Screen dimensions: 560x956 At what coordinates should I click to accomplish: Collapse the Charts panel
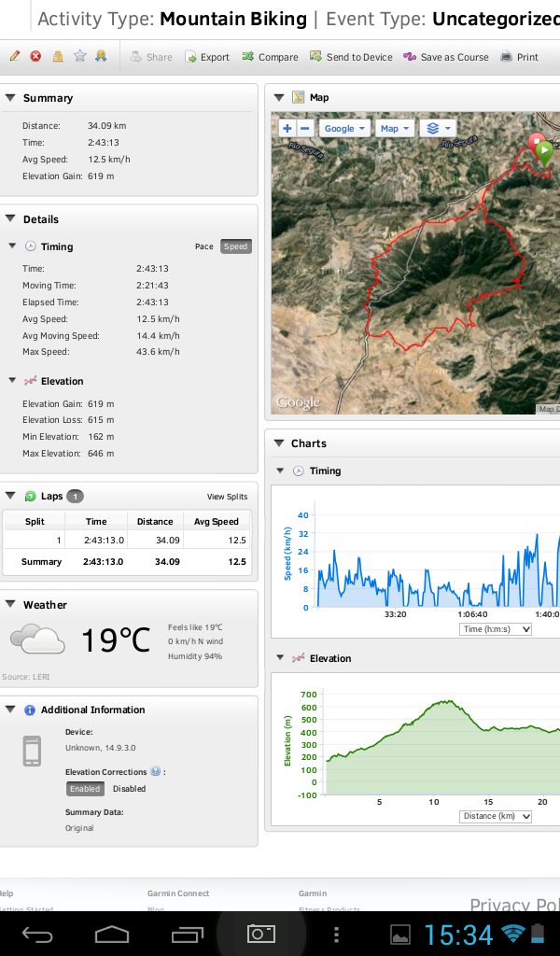pos(279,443)
